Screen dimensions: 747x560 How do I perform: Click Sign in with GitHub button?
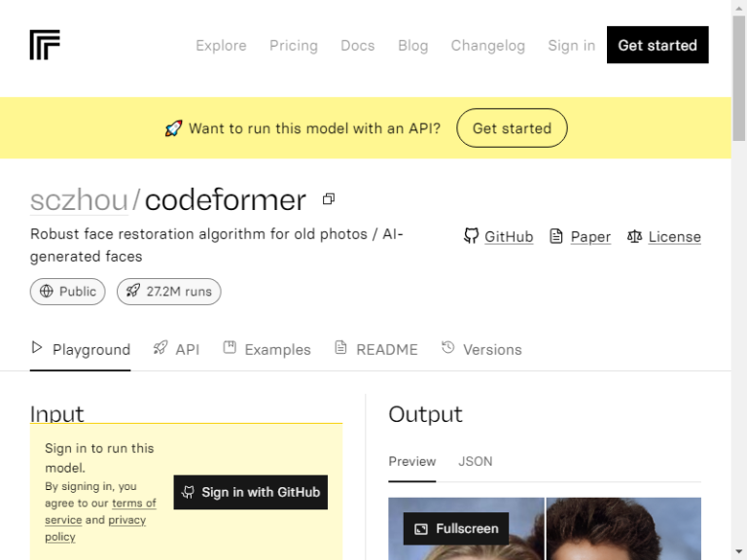[x=251, y=492]
